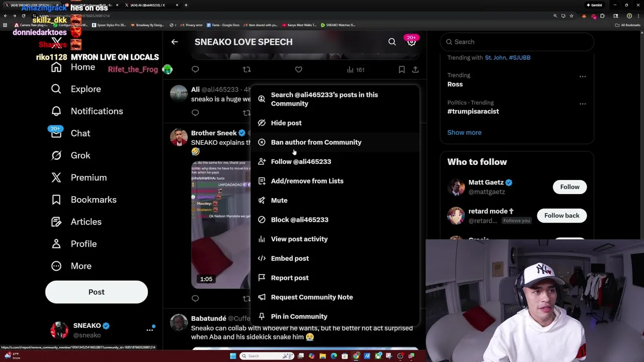Click the X search input field

[517, 42]
